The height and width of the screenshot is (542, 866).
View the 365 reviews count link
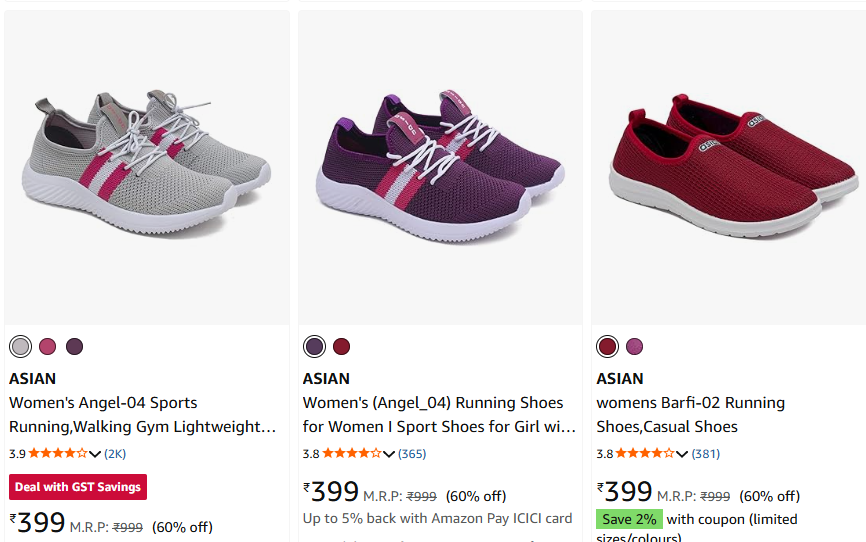(x=412, y=454)
